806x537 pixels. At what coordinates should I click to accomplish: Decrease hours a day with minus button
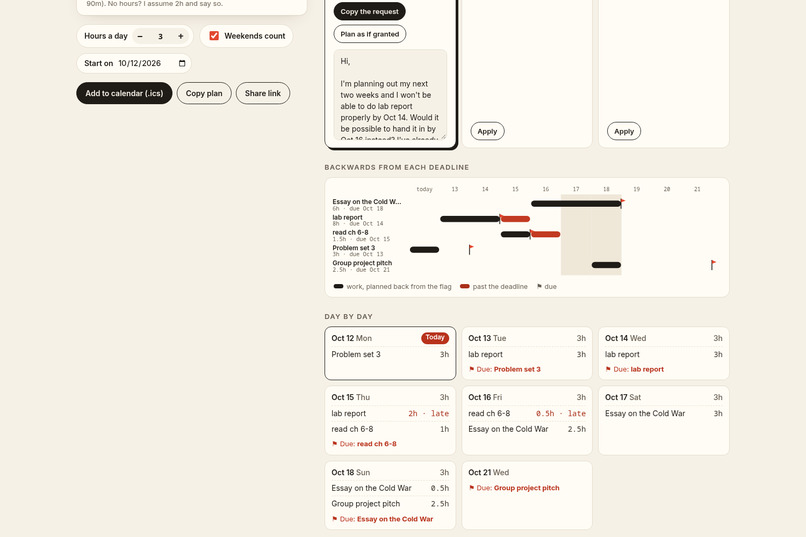coord(140,36)
